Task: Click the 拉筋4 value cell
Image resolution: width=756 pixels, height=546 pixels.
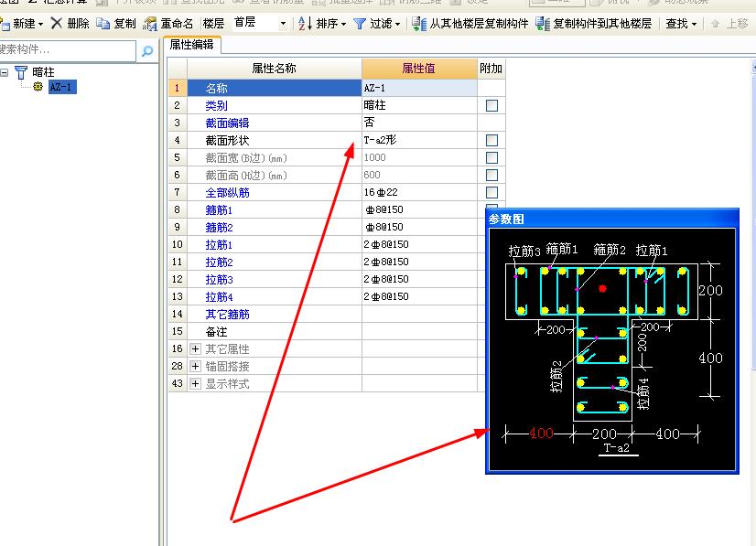Action: [x=419, y=296]
